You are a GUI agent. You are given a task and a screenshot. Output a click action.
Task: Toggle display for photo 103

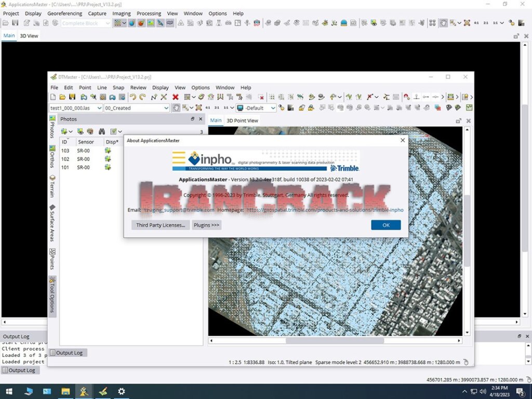click(109, 151)
